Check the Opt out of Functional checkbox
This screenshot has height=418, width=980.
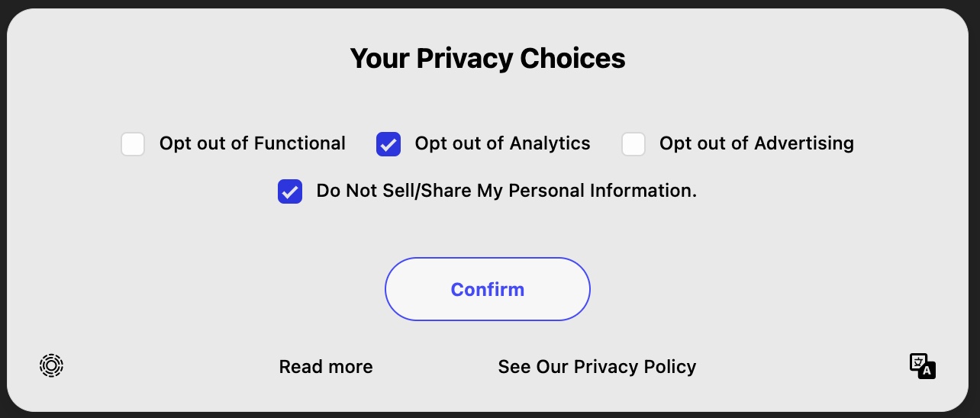point(133,144)
